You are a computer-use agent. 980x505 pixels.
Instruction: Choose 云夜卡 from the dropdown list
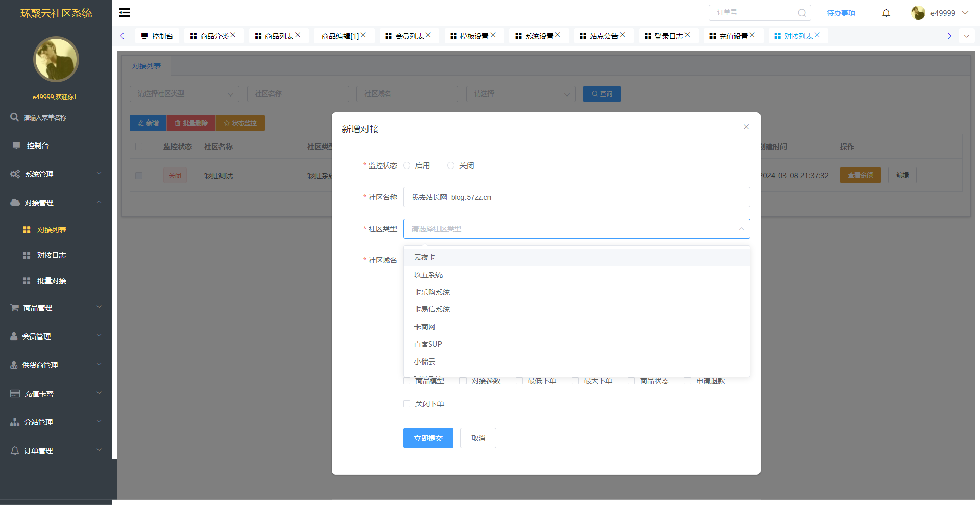[576, 257]
